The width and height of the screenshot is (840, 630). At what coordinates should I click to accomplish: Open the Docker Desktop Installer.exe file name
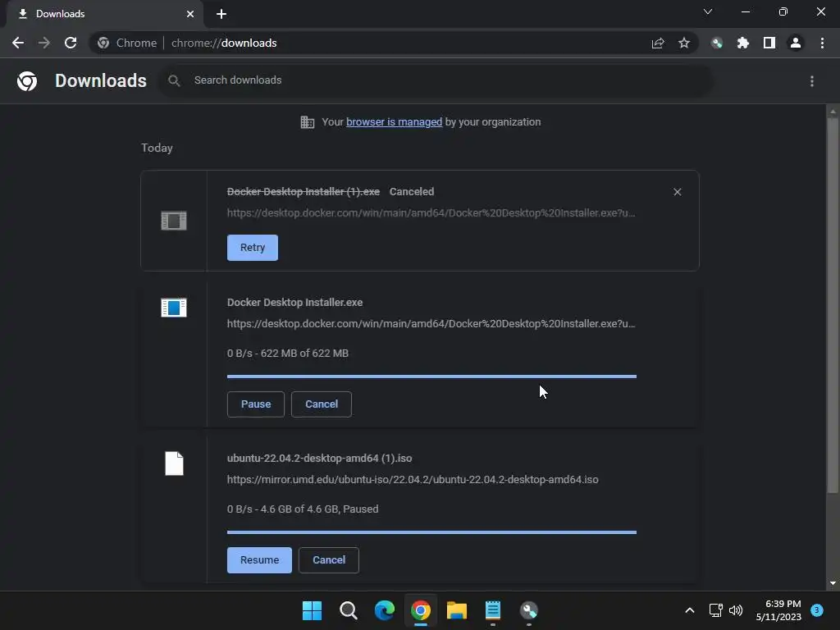(294, 303)
